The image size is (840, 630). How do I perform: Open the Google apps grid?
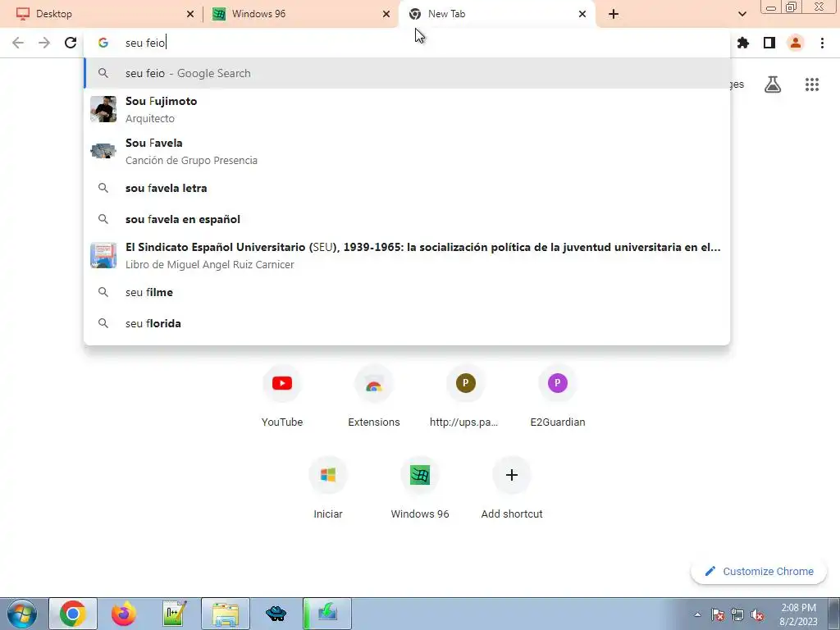click(x=812, y=84)
